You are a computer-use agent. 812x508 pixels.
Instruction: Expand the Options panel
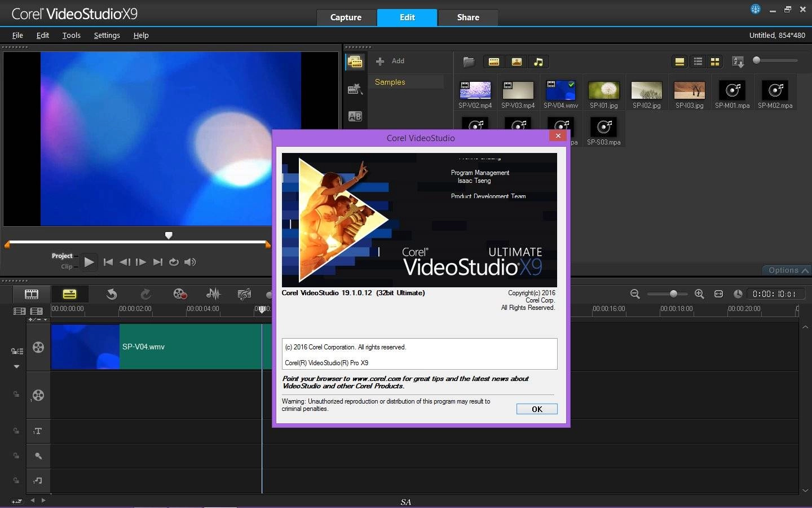[788, 270]
